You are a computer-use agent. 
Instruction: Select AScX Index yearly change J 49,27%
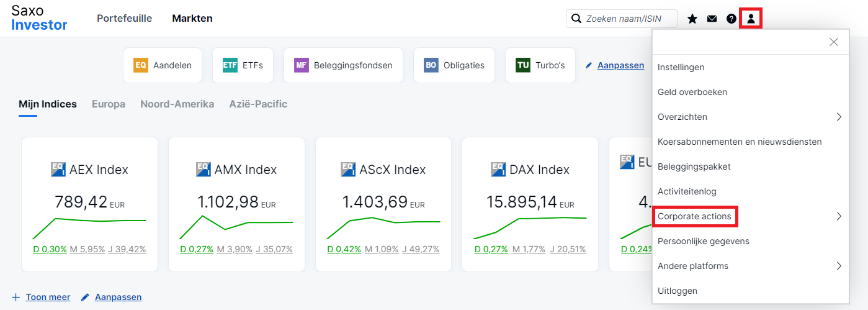pos(421,249)
